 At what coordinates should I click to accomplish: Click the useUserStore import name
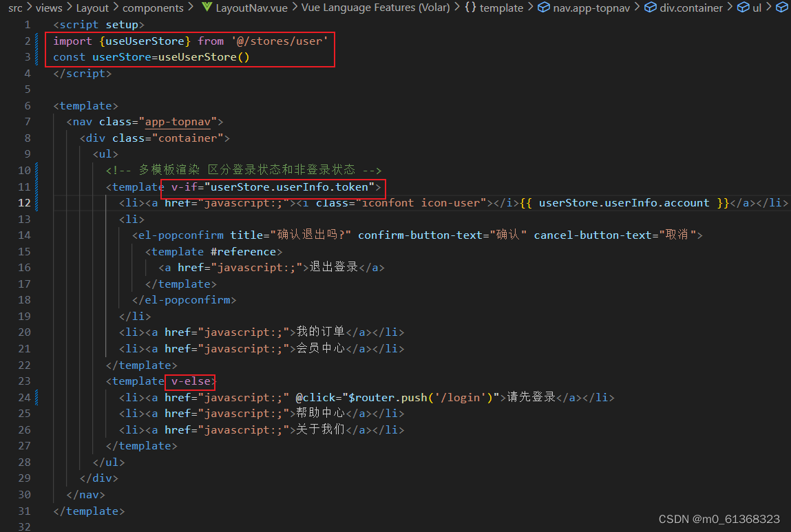pos(145,41)
